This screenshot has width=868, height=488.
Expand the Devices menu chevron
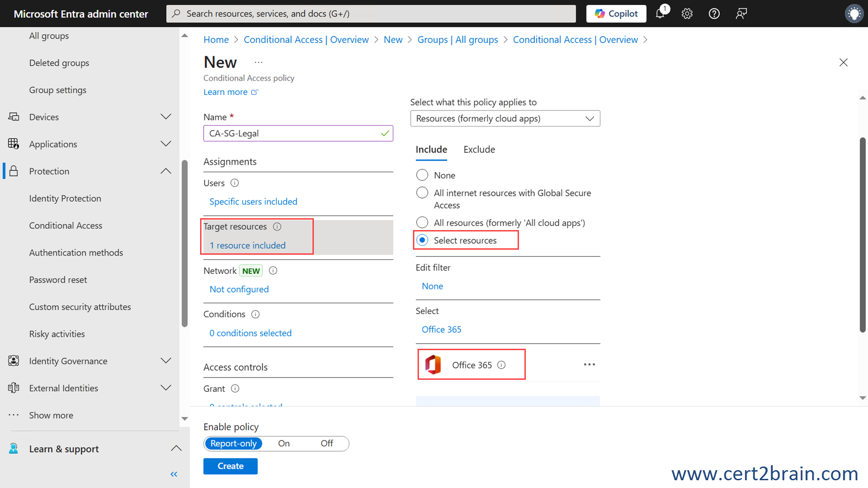tap(166, 117)
